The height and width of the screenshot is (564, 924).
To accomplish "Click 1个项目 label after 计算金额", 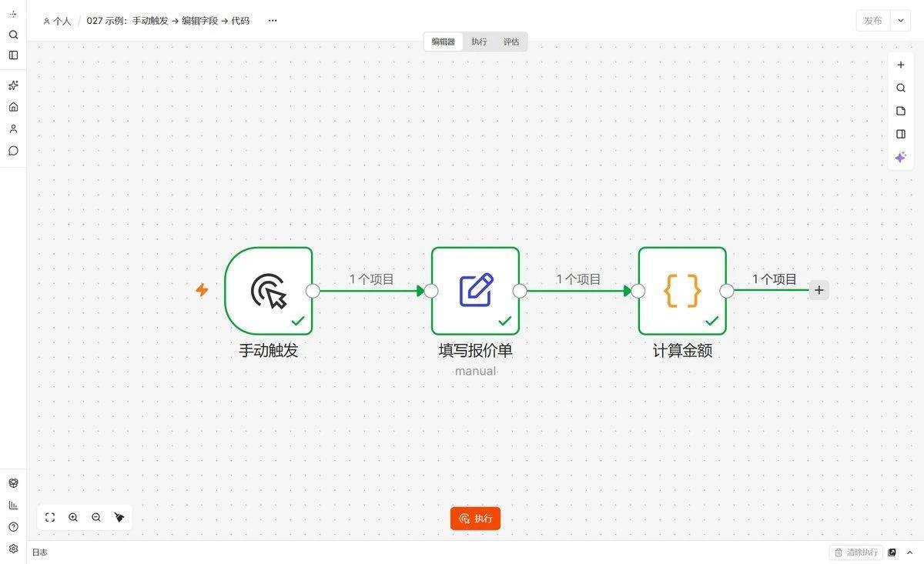I will tap(775, 279).
